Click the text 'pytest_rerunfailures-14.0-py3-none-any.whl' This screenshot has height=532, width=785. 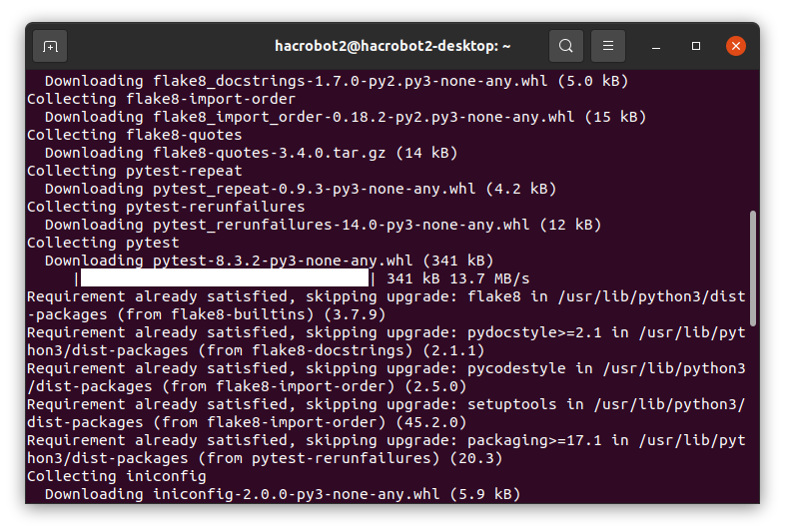tap(341, 226)
